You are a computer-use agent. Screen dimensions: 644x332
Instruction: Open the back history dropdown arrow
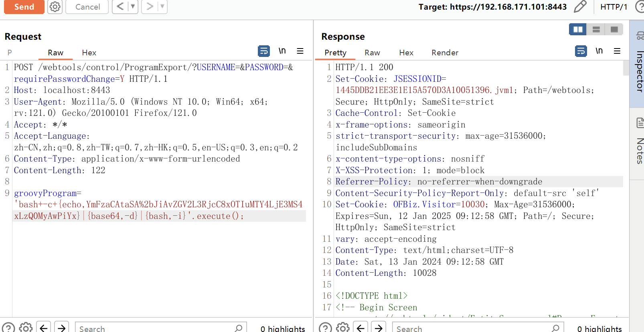click(x=133, y=6)
